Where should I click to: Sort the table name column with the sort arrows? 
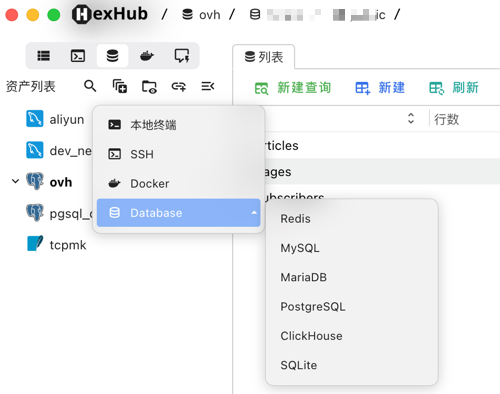[411, 118]
